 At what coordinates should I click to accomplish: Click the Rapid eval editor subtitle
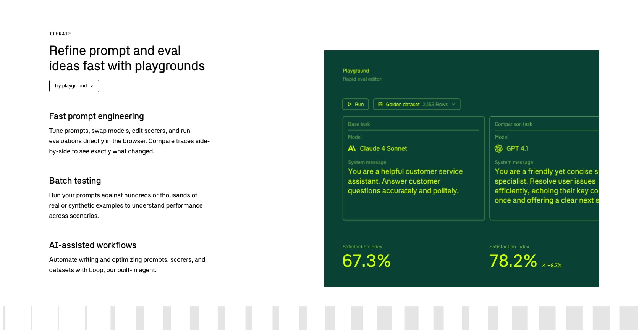362,79
